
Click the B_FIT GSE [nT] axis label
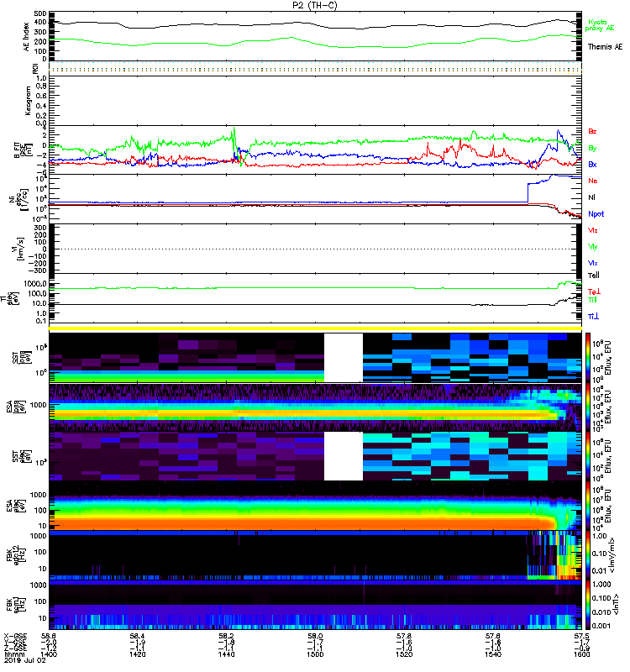24,150
